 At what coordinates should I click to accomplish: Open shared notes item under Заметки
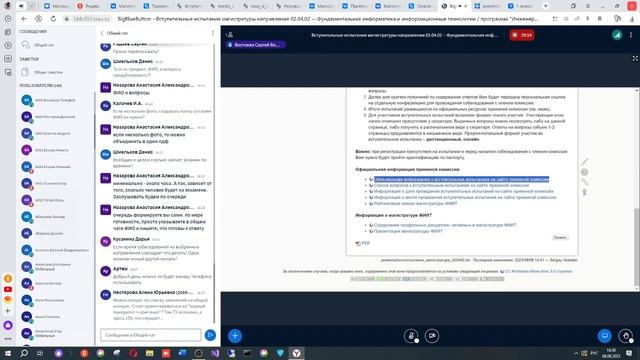click(42, 72)
